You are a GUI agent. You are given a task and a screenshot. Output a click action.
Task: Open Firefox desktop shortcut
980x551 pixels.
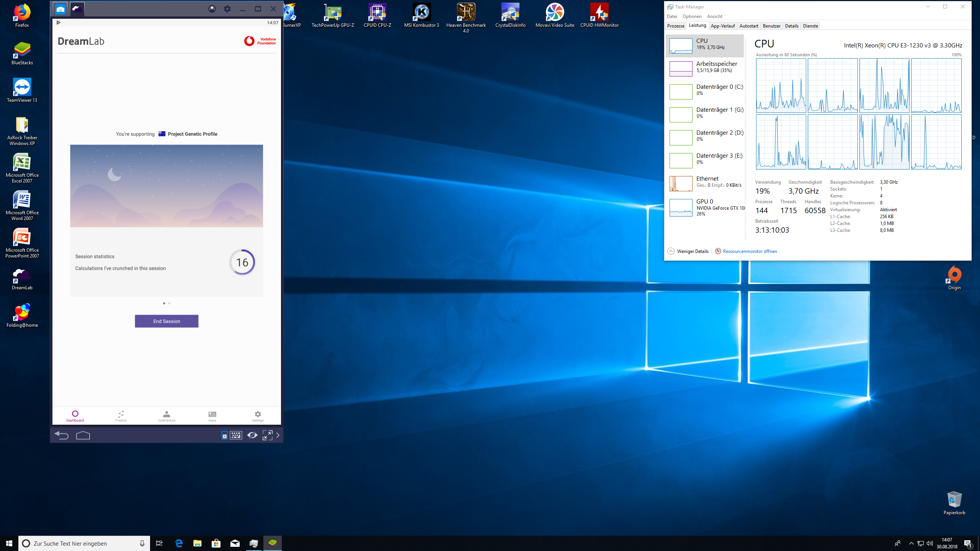click(22, 16)
